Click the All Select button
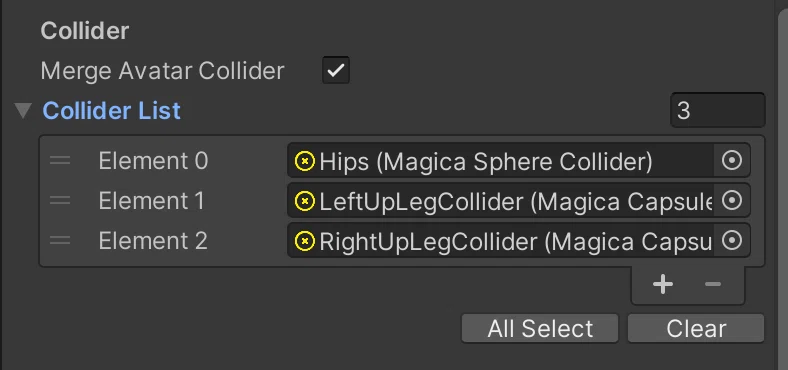The image size is (788, 370). pyautogui.click(x=540, y=329)
